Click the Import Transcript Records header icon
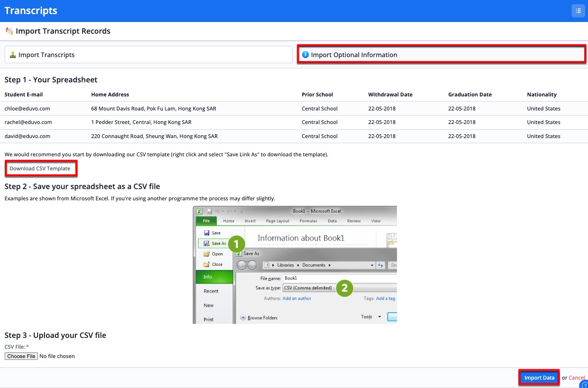Viewport: 588px width, 388px height. [9, 31]
